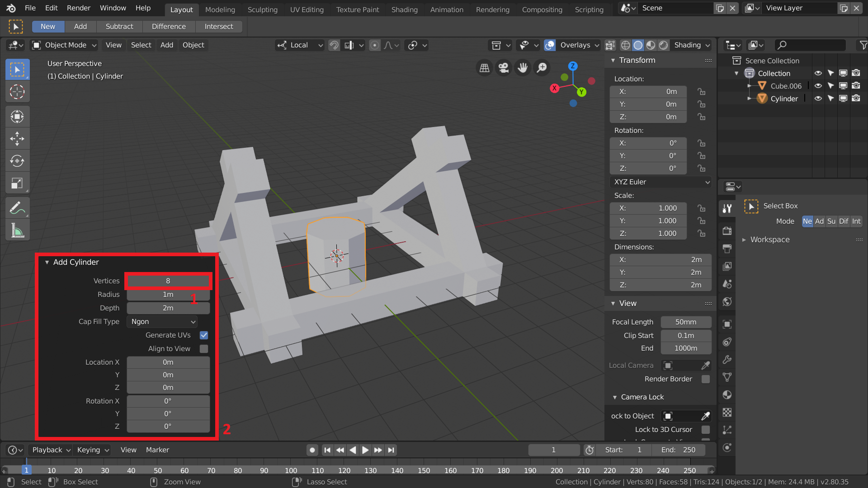Open the Keying popover in timeline
Image resolution: width=868 pixels, height=488 pixels.
tap(93, 450)
